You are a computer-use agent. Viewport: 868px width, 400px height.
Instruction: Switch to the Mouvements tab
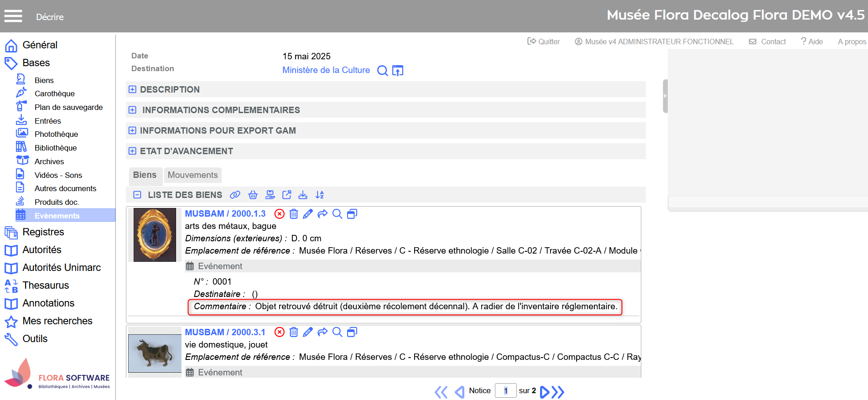pos(192,175)
